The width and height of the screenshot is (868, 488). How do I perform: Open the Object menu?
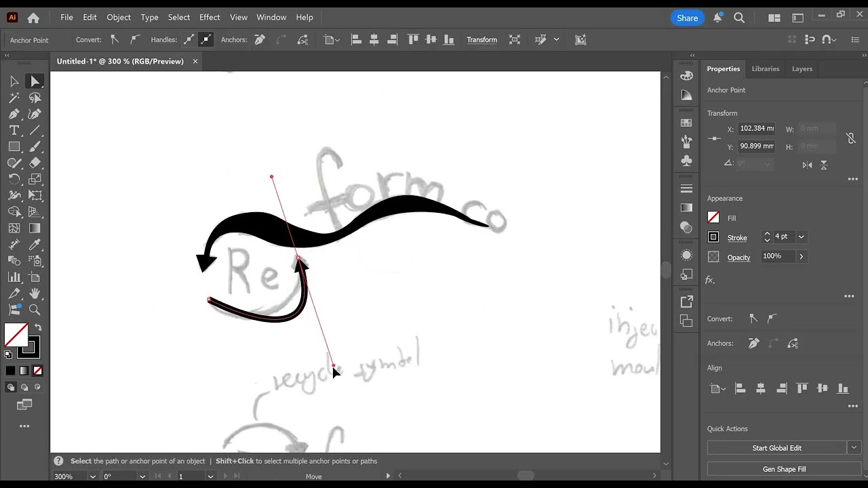(x=119, y=17)
